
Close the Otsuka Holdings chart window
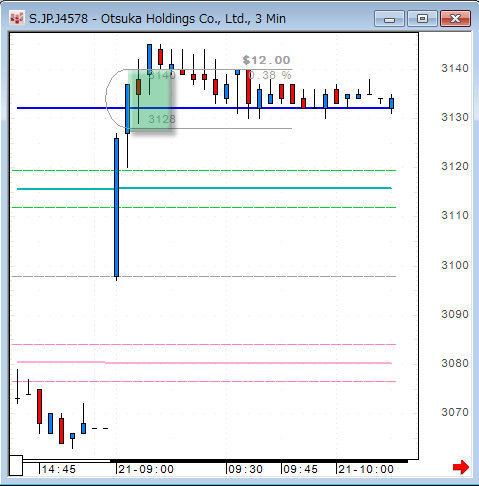[x=455, y=19]
